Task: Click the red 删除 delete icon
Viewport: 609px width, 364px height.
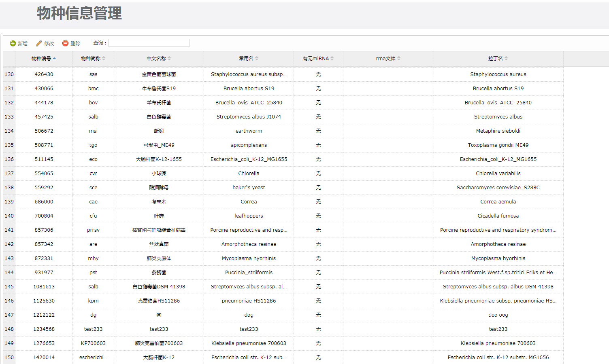Action: pos(65,43)
